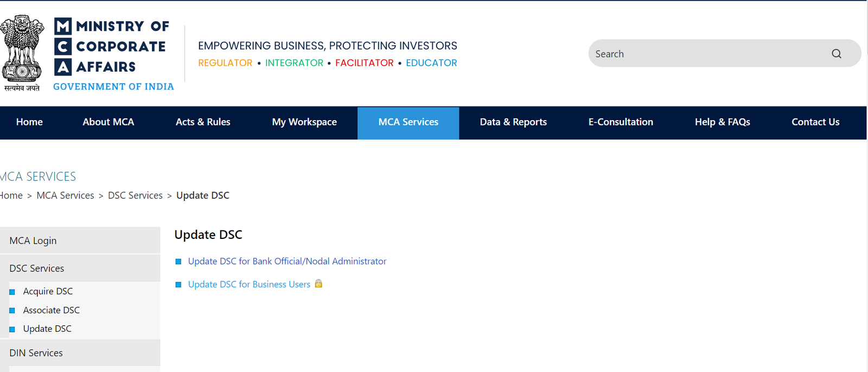Expand the DIN Services sidebar section

click(80, 353)
